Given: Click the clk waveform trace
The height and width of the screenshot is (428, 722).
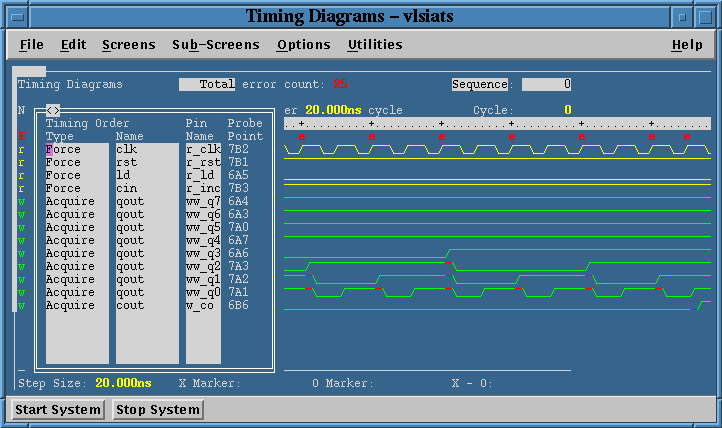Looking at the screenshot, I should [x=497, y=150].
